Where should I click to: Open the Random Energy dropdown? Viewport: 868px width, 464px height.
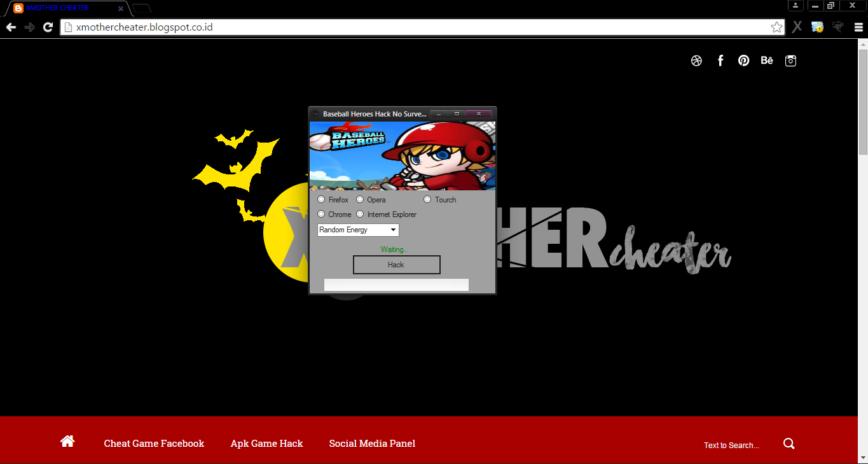pyautogui.click(x=358, y=230)
